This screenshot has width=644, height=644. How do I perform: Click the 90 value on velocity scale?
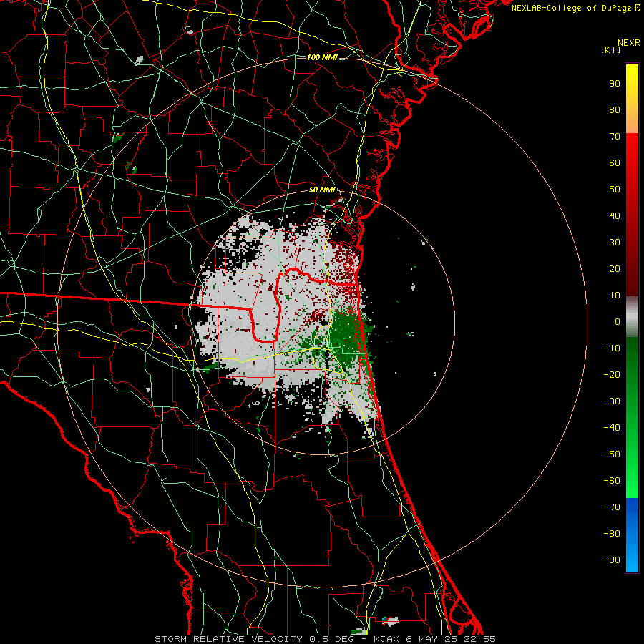point(615,84)
